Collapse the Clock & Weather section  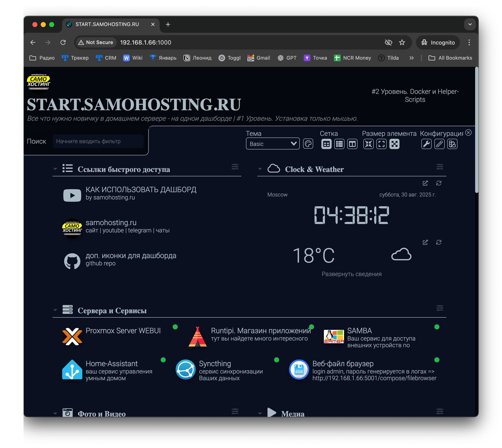(x=260, y=169)
